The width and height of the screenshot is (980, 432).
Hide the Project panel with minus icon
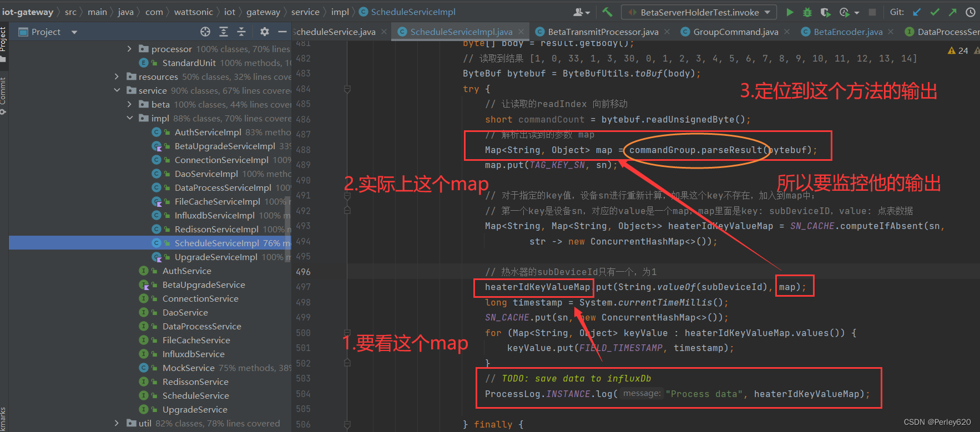(x=282, y=32)
